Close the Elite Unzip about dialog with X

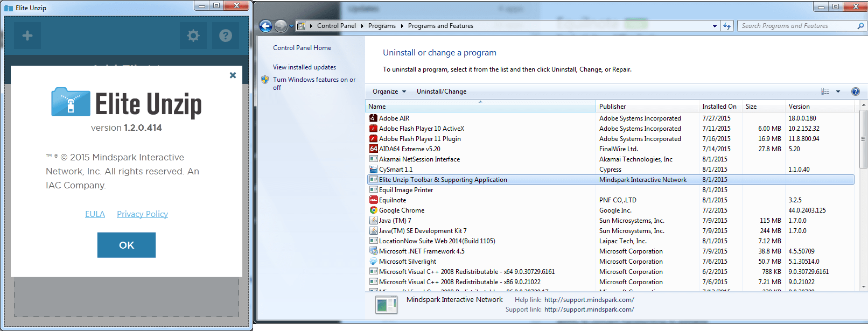[x=233, y=75]
